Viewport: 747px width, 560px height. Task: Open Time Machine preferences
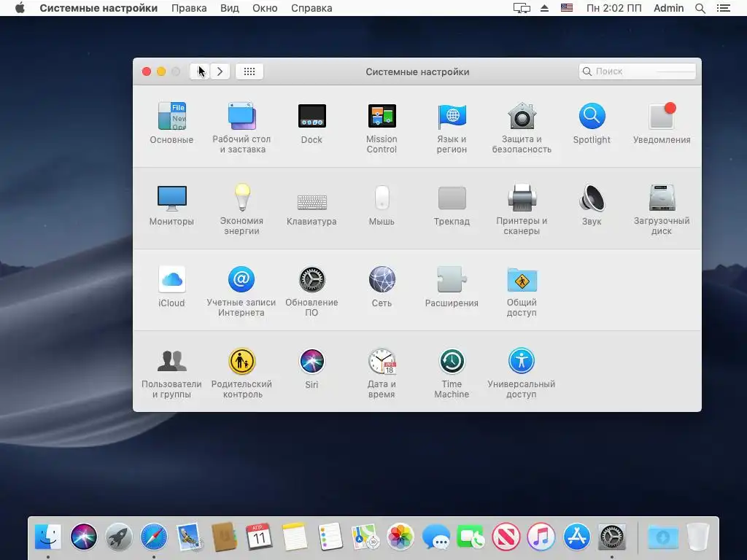[452, 373]
